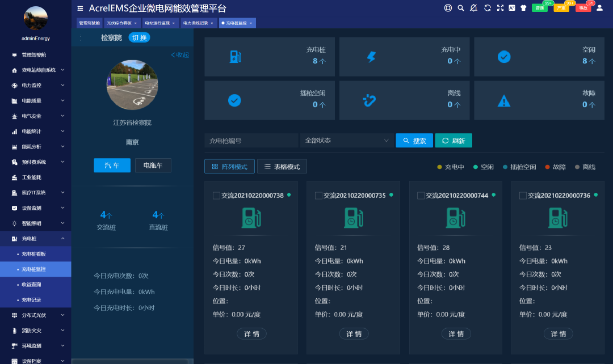
Task: Enter fullscreen mode from the top bar
Action: 499,8
